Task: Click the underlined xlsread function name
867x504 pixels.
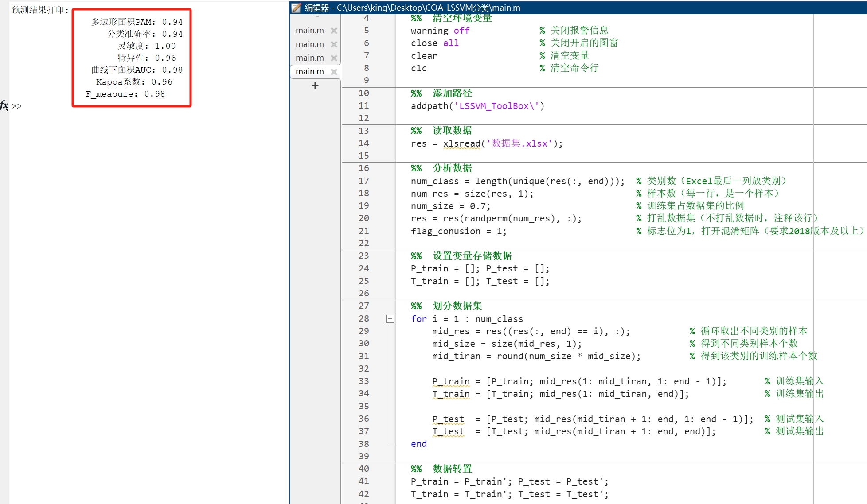Action: [x=461, y=143]
